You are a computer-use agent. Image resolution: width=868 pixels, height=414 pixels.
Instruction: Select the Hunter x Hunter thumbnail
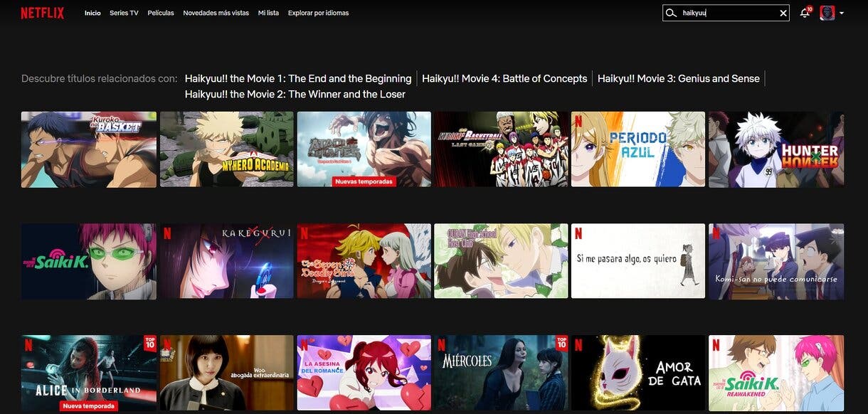tap(776, 149)
